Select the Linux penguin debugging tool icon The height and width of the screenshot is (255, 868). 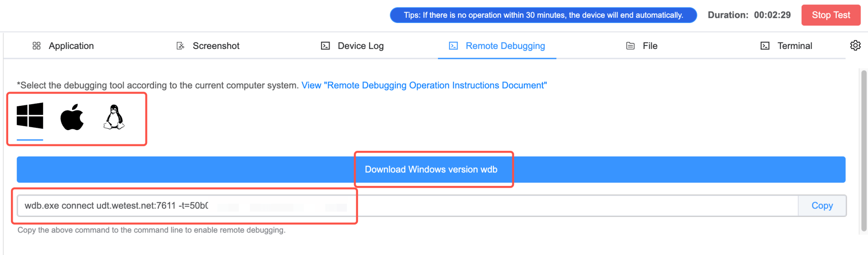click(114, 117)
